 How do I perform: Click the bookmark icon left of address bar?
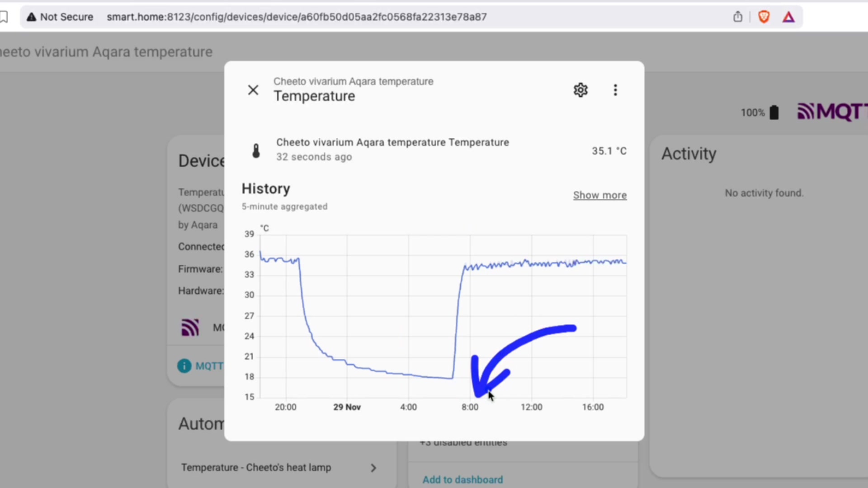tap(4, 17)
